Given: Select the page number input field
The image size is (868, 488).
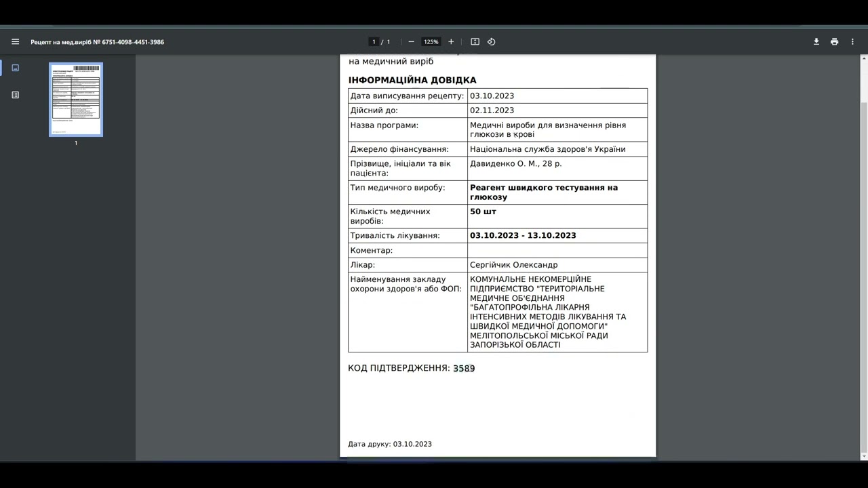Looking at the screenshot, I should point(374,41).
